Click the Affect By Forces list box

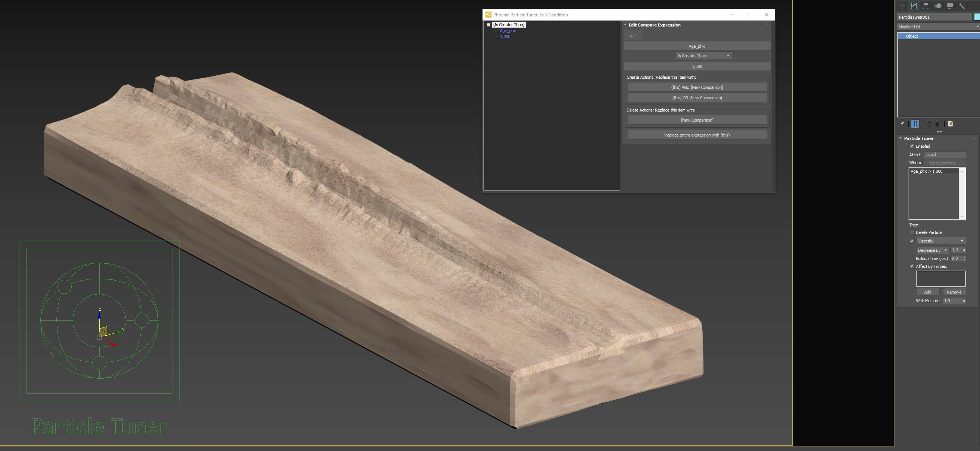coord(941,279)
